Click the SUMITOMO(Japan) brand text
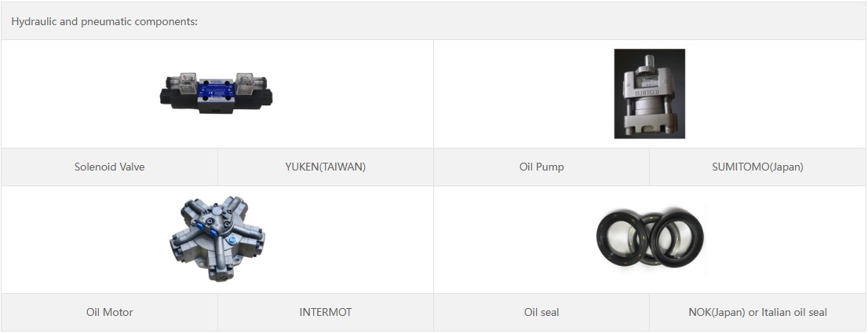The width and height of the screenshot is (868, 334). [757, 167]
